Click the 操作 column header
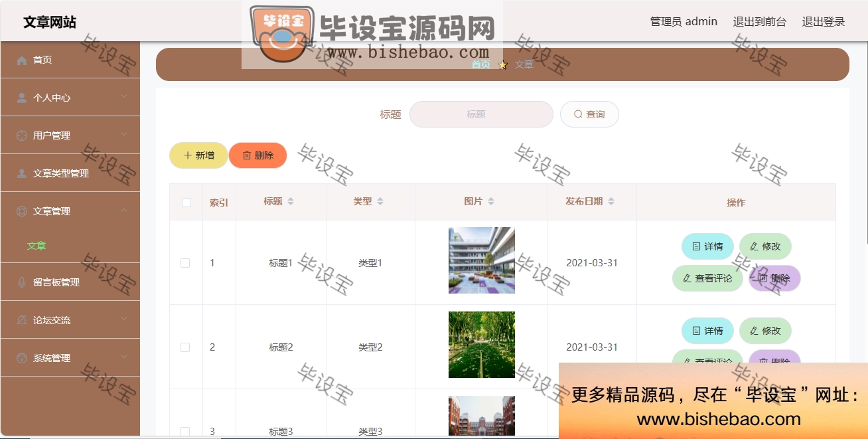 pos(736,203)
